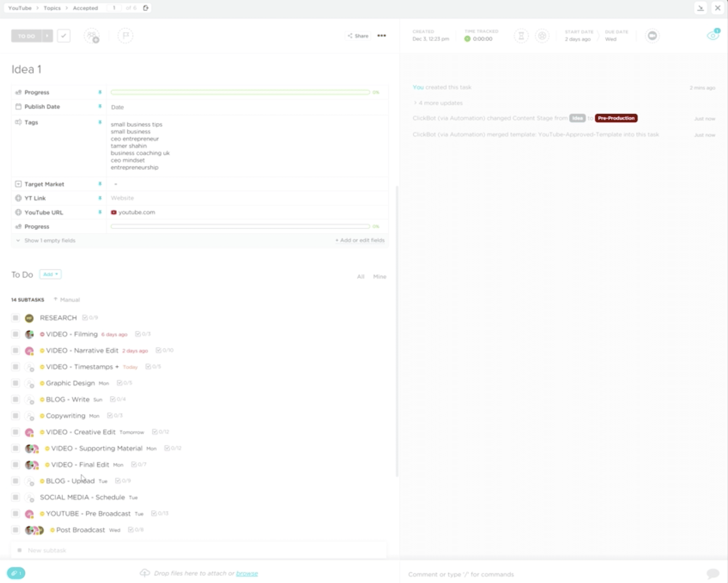The width and height of the screenshot is (728, 583).
Task: Click the task export icon in the breadcrumb
Action: point(146,8)
